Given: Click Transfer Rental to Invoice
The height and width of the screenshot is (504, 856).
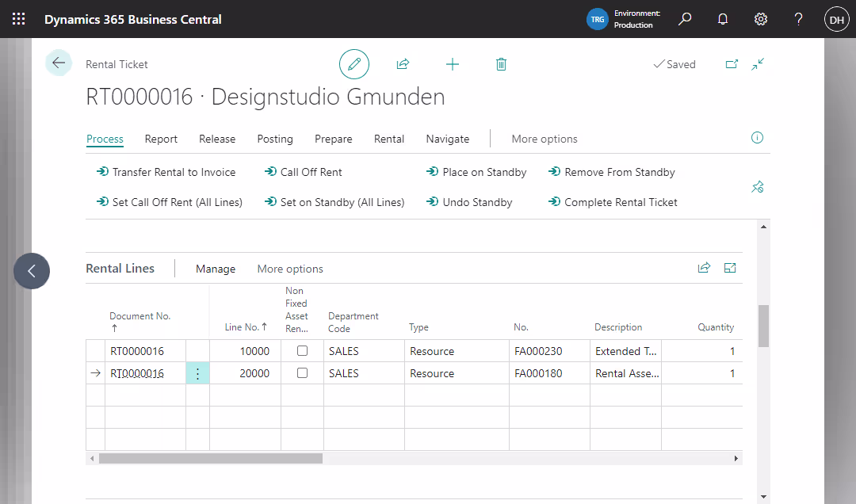Looking at the screenshot, I should (166, 172).
